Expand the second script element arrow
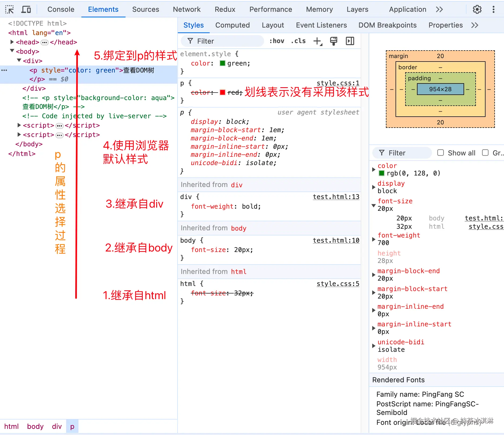 pyautogui.click(x=19, y=135)
